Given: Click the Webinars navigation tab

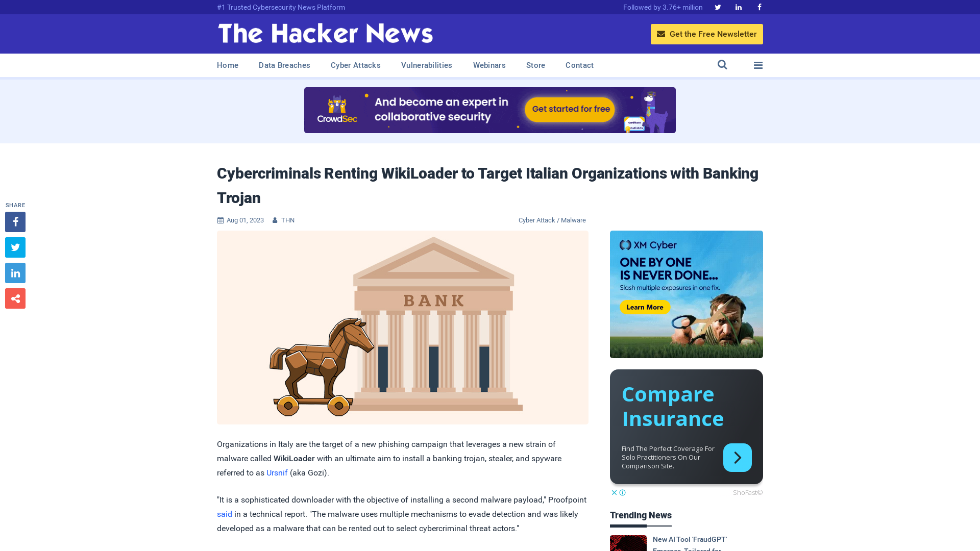Looking at the screenshot, I should pos(489,65).
